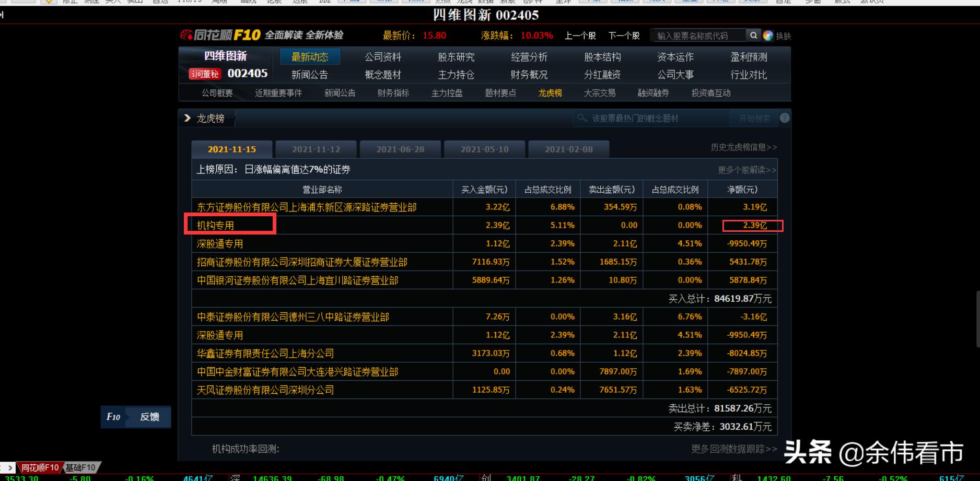Click the arrow icon beside 龙虎榜 title
980x481 pixels.
pyautogui.click(x=188, y=119)
